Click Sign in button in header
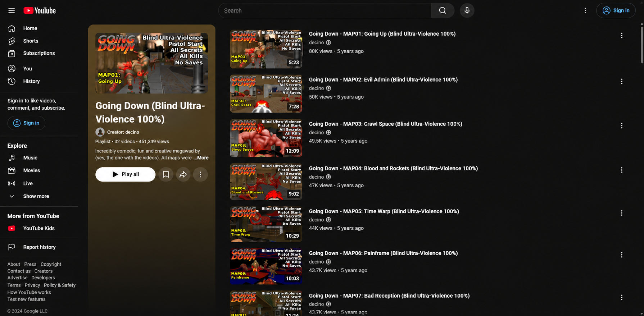Image resolution: width=644 pixels, height=316 pixels. click(x=616, y=10)
